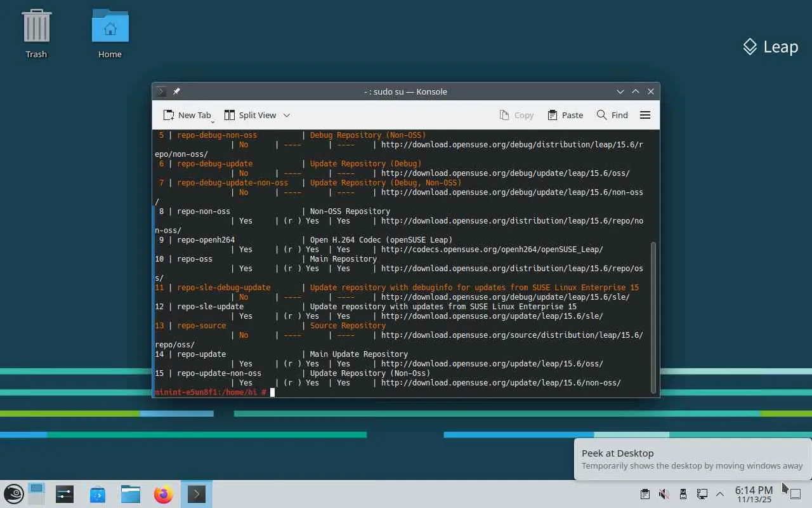Pin the Konsole window on all desktops
Image resolution: width=812 pixels, height=508 pixels.
coord(176,91)
